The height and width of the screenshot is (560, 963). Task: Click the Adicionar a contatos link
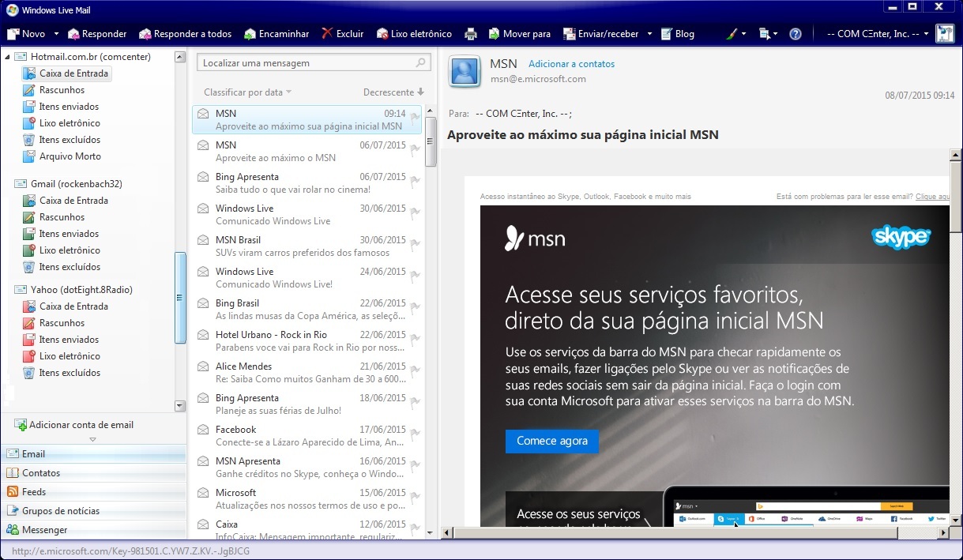[571, 64]
